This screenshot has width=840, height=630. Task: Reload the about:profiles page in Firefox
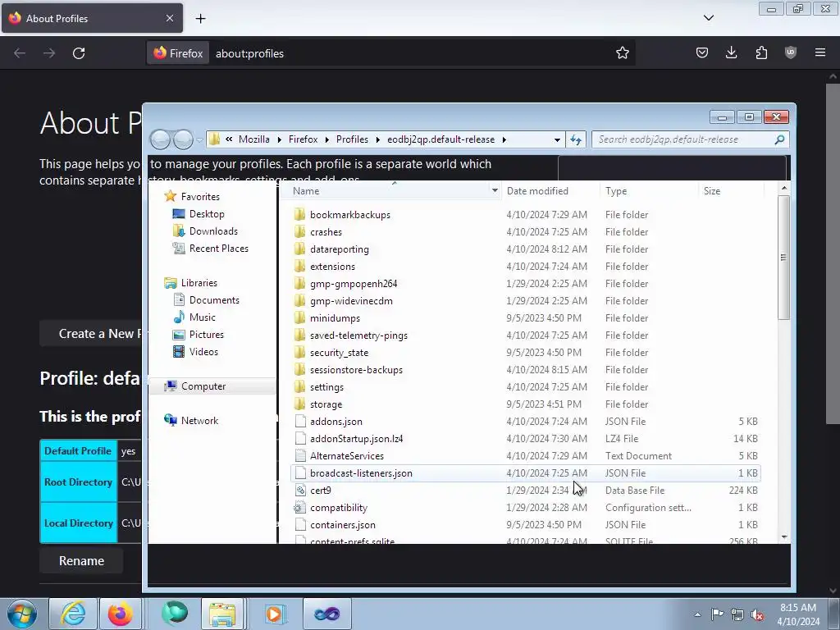tap(79, 53)
